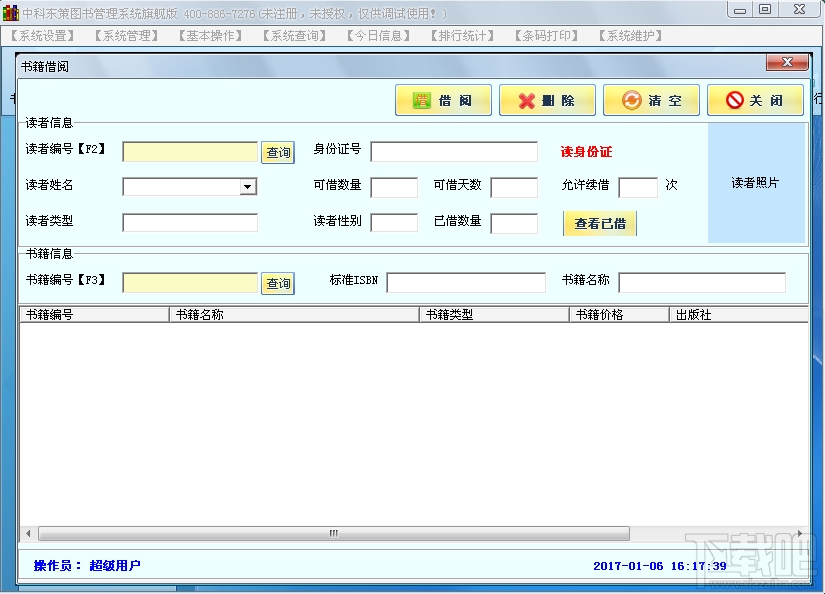
Task: Open the 【排行统计】 menu
Action: [x=462, y=36]
